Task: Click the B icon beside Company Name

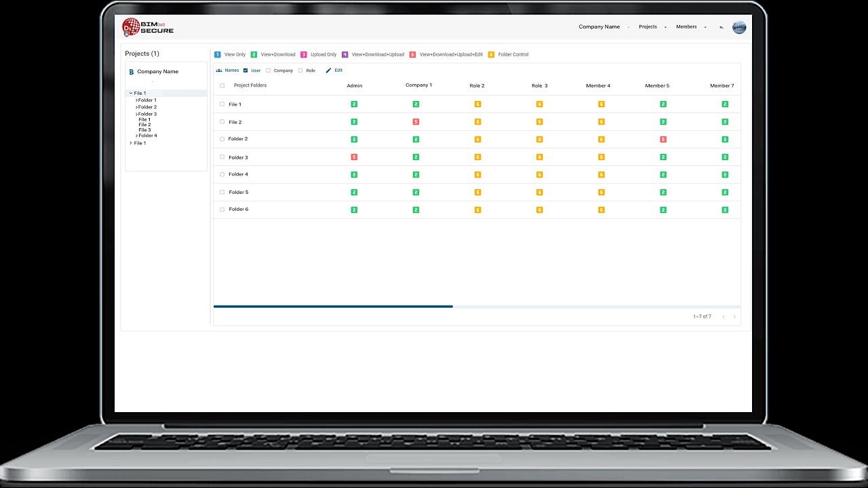Action: point(132,72)
